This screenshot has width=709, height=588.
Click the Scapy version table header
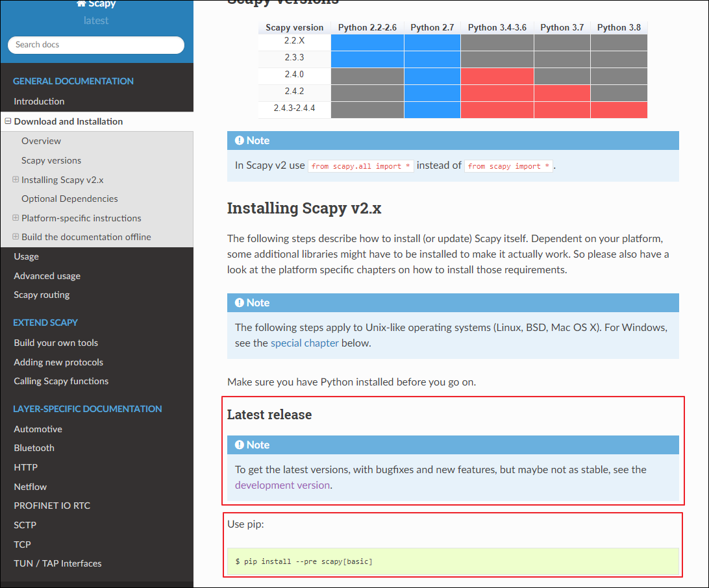click(x=294, y=27)
